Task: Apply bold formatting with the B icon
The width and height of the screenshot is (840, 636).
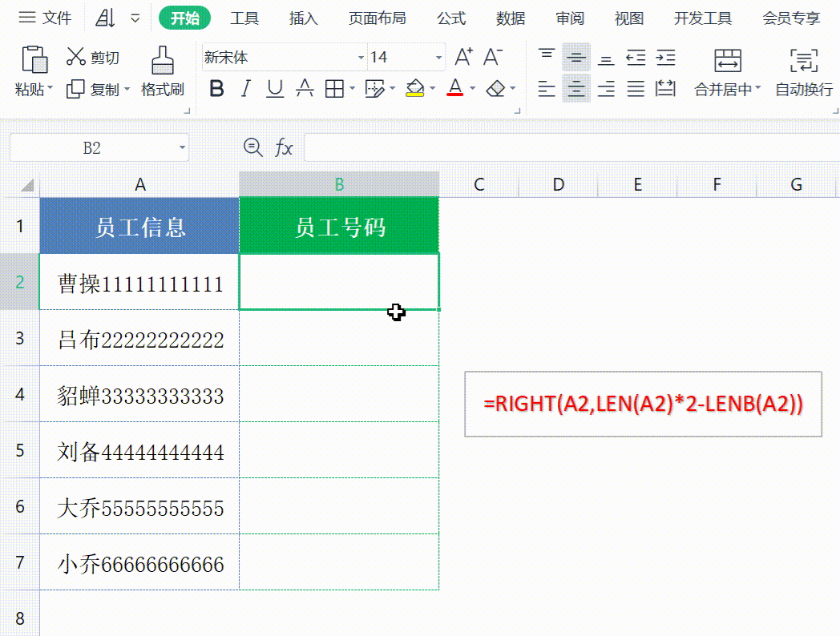Action: [x=216, y=89]
